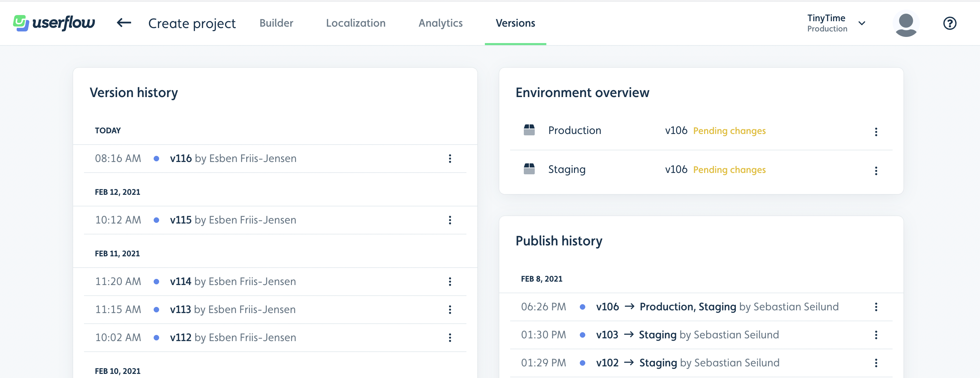Open the user avatar menu
The height and width of the screenshot is (378, 980).
[x=906, y=24]
